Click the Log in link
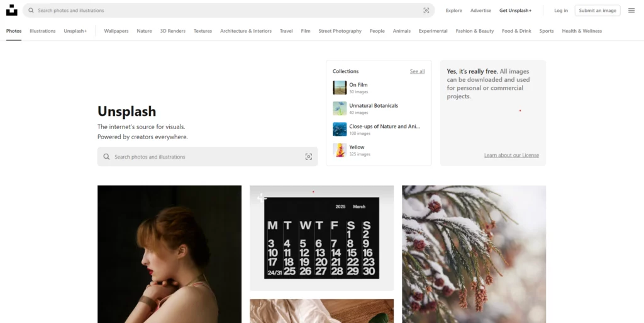This screenshot has width=644, height=323. tap(561, 11)
